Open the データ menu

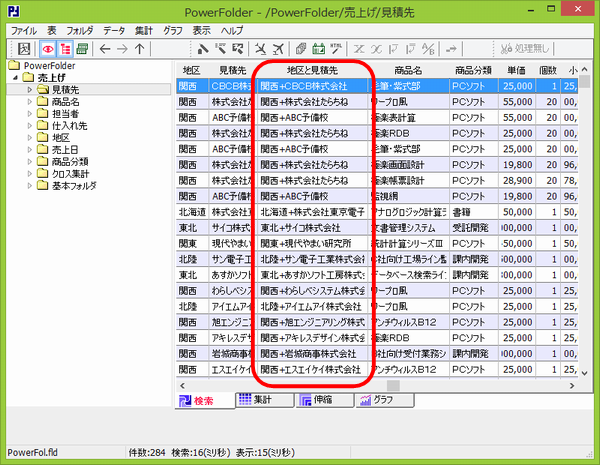tap(114, 31)
